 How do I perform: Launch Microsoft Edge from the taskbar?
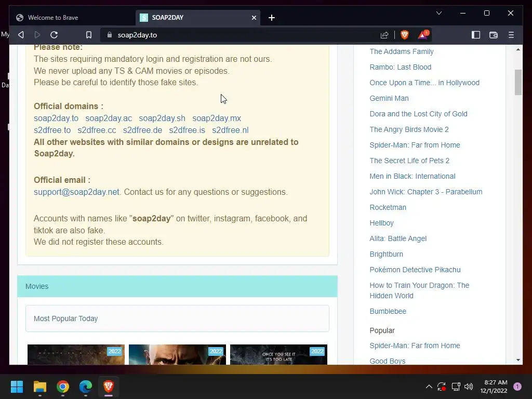(x=86, y=387)
